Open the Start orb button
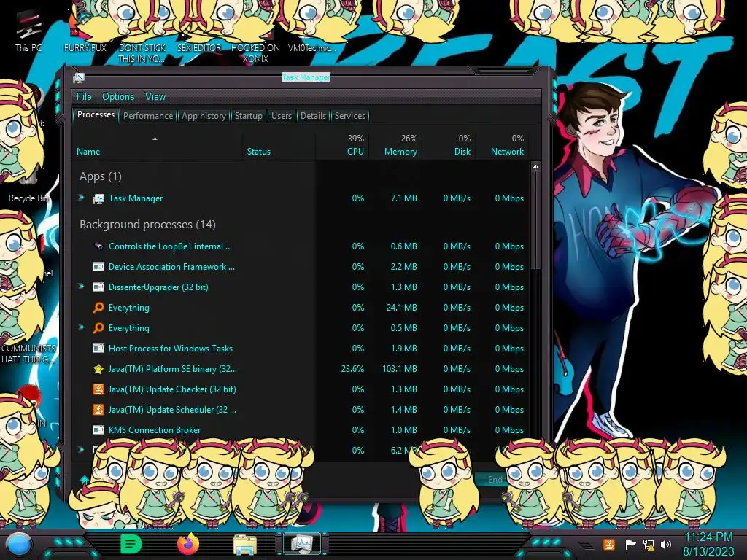The width and height of the screenshot is (747, 560). click(20, 545)
